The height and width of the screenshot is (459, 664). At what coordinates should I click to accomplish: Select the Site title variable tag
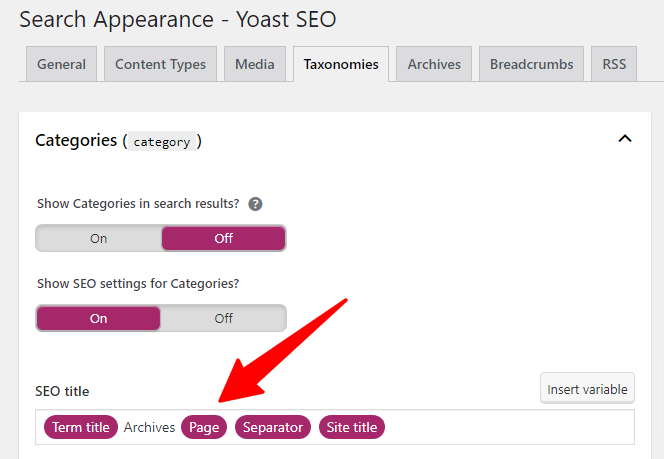point(352,427)
